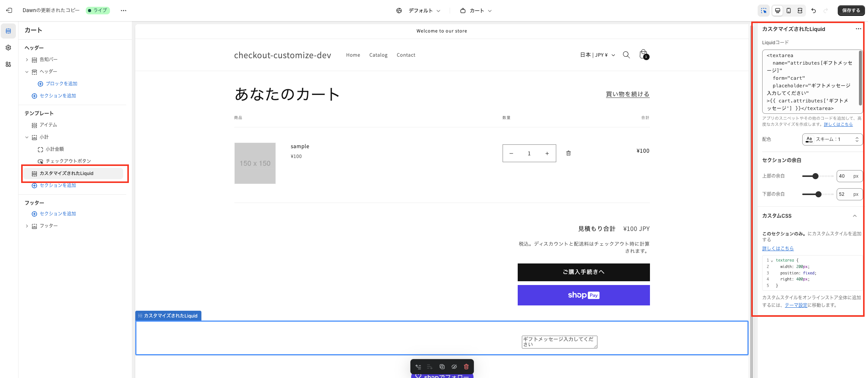Duplicate section from floating toolbar
This screenshot has width=868, height=378.
[442, 367]
